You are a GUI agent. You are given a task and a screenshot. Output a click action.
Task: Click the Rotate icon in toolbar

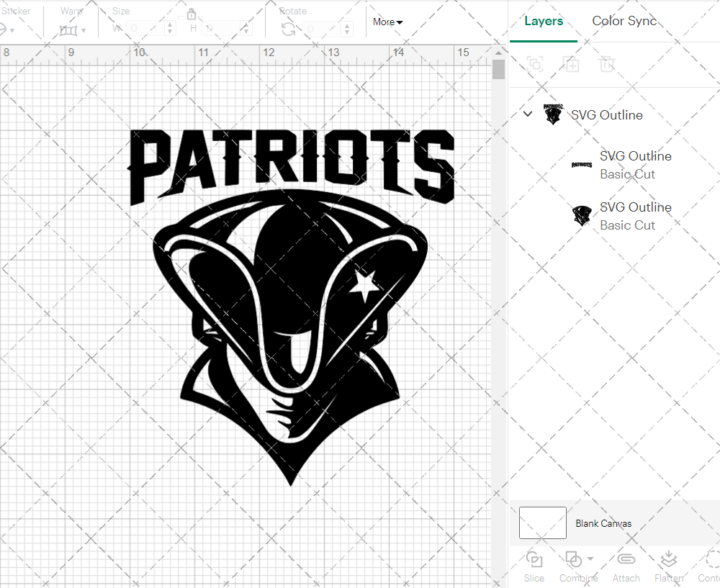(288, 29)
